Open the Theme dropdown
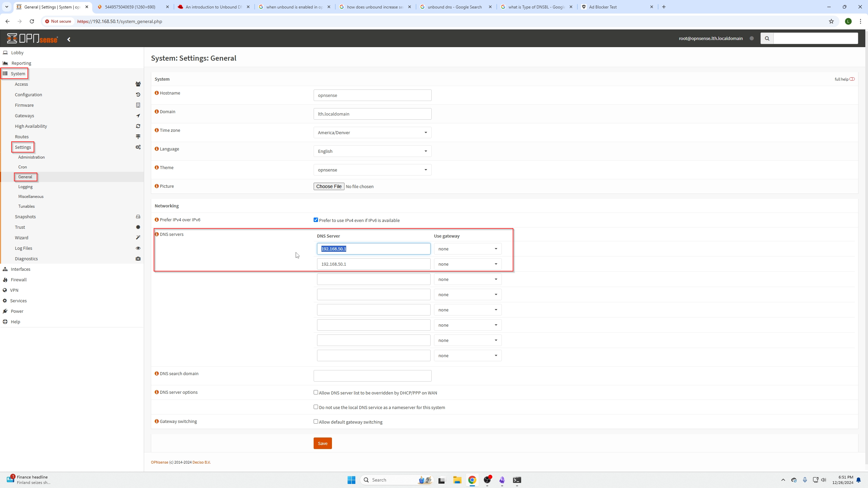 [x=372, y=170]
